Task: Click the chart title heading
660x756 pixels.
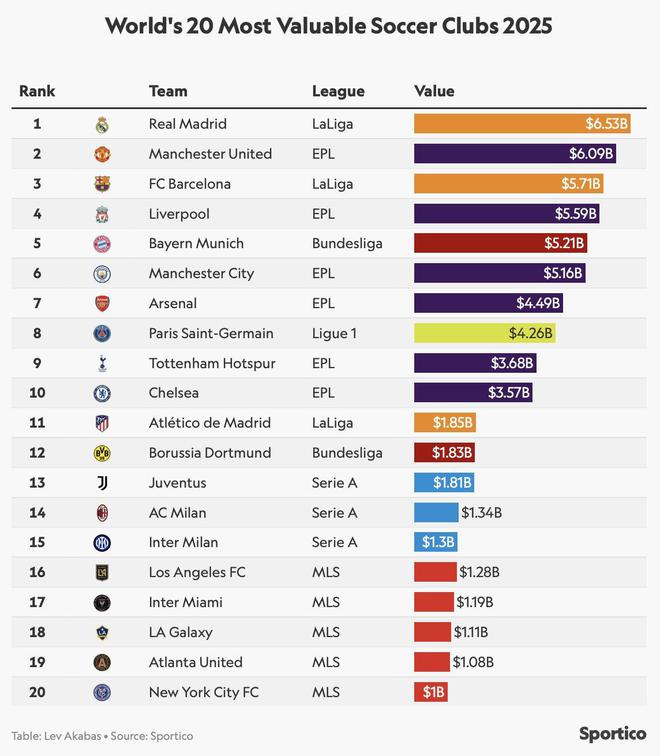Action: 329,26
